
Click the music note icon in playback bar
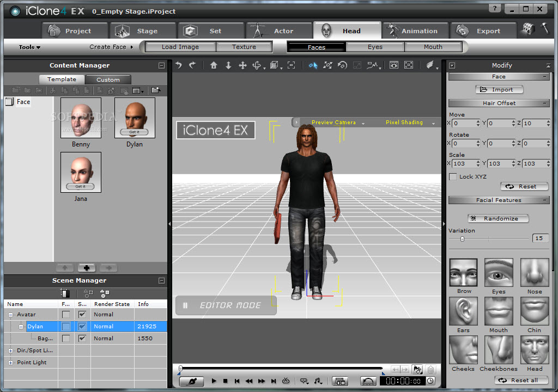click(318, 381)
